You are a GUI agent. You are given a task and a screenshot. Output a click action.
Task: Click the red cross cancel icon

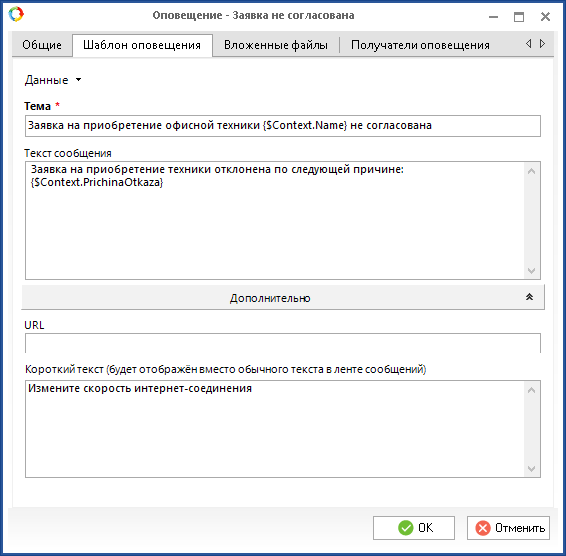483,528
